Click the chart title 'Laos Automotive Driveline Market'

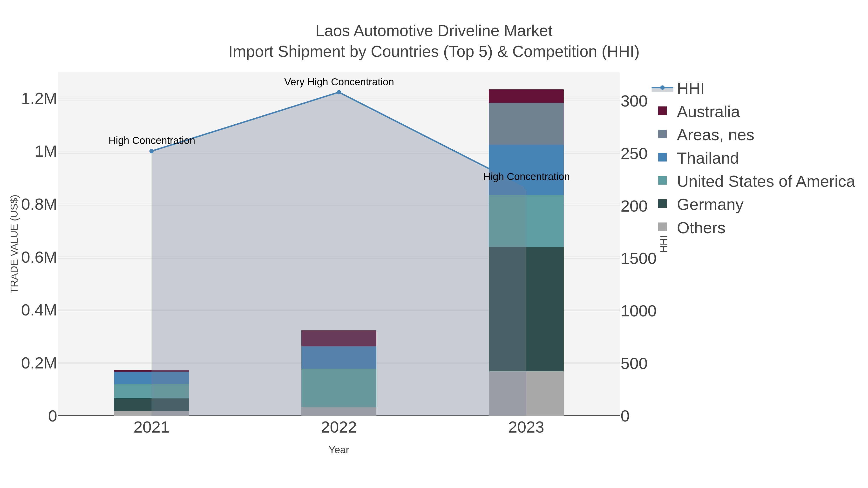pyautogui.click(x=434, y=31)
